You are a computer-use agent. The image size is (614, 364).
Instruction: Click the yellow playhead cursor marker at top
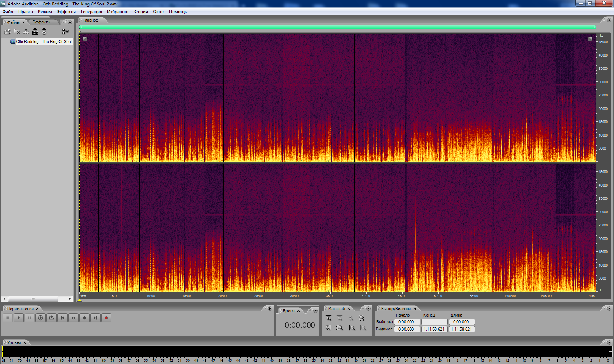(80, 32)
